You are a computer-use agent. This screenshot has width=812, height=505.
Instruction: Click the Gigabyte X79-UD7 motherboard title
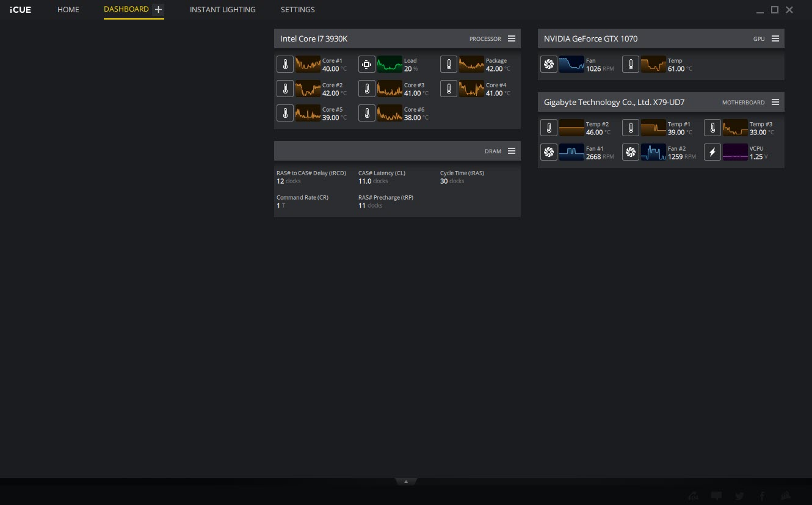[614, 102]
